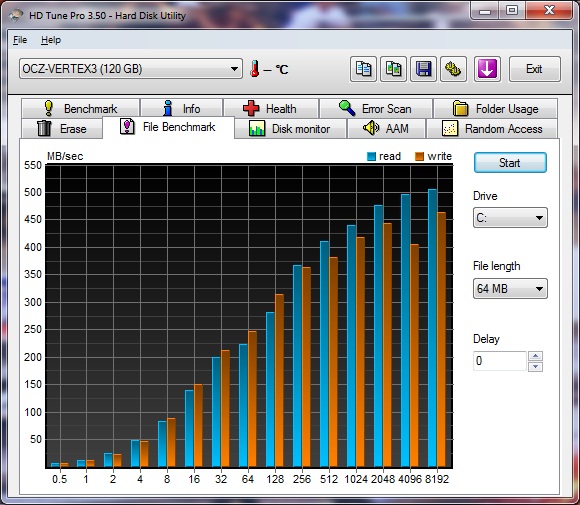Click the purple down-arrow minimize-to-tray icon

click(487, 69)
